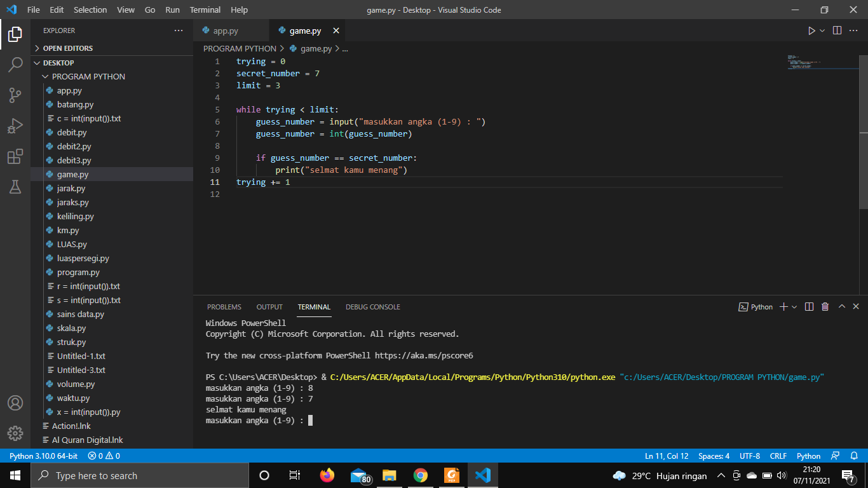The width and height of the screenshot is (868, 488).
Task: Open Firefox from the taskbar
Action: click(327, 475)
